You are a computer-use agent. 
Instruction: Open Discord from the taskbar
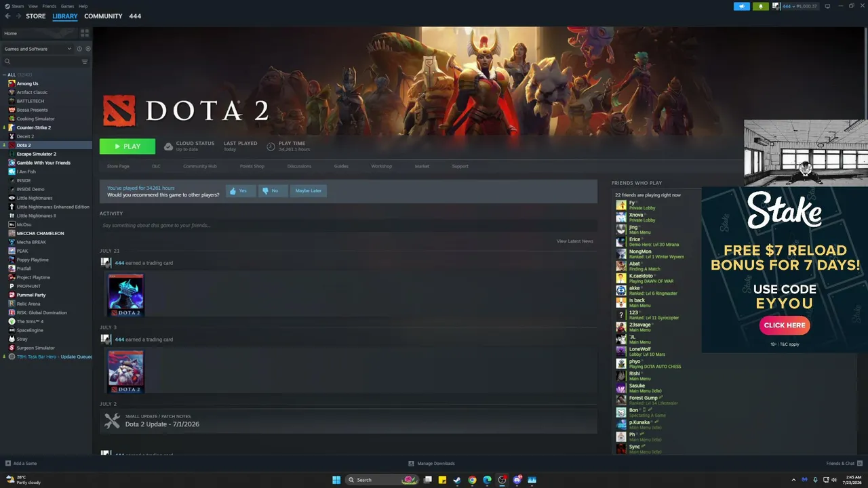(x=517, y=480)
